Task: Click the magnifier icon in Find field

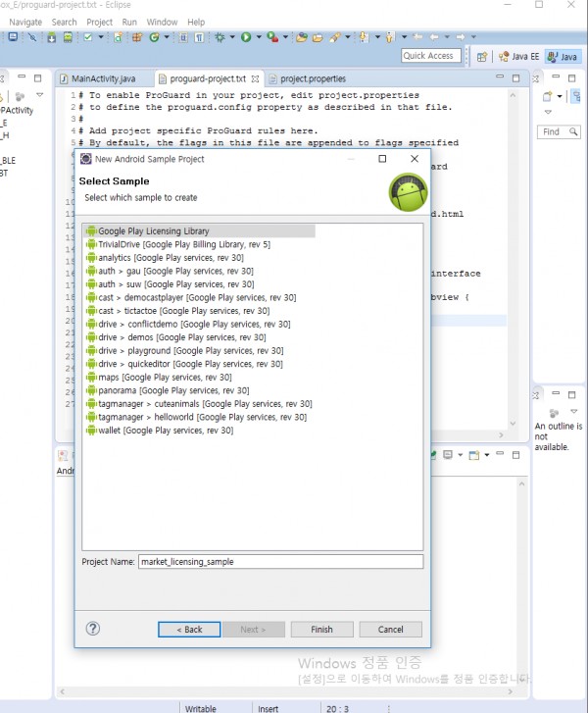Action: (x=573, y=131)
